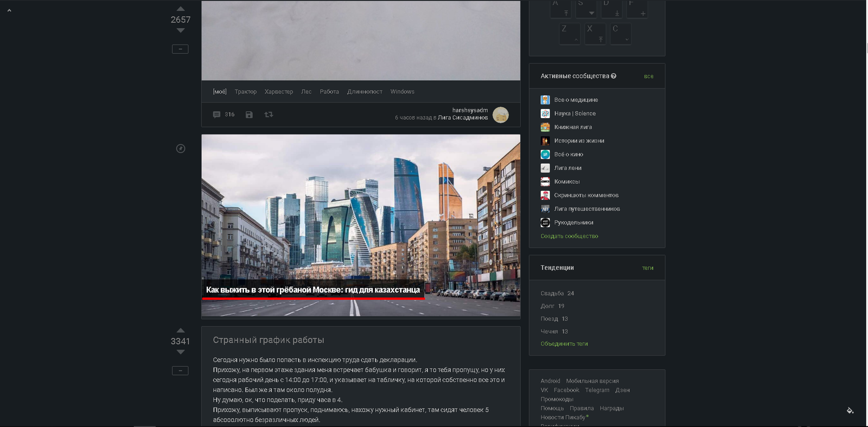Open the 'Лига путешественников' community
The image size is (868, 427).
(x=587, y=209)
